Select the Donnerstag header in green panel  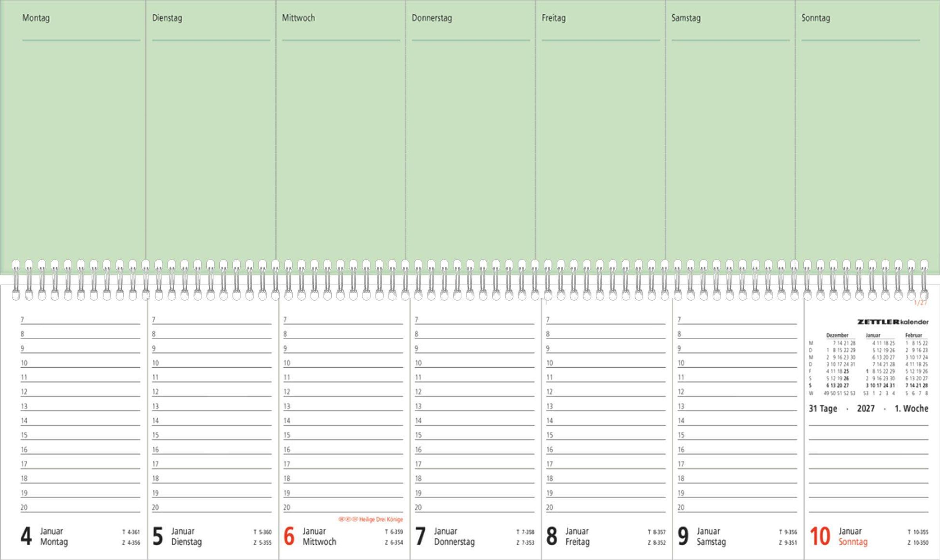click(432, 18)
